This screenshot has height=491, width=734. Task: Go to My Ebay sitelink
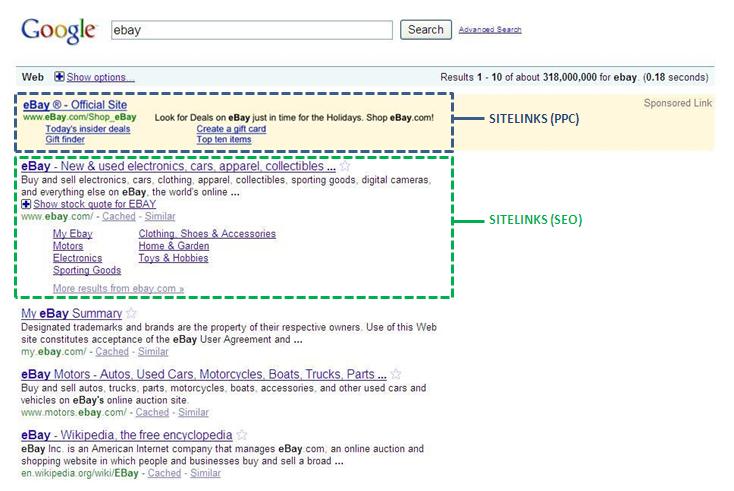coord(72,234)
